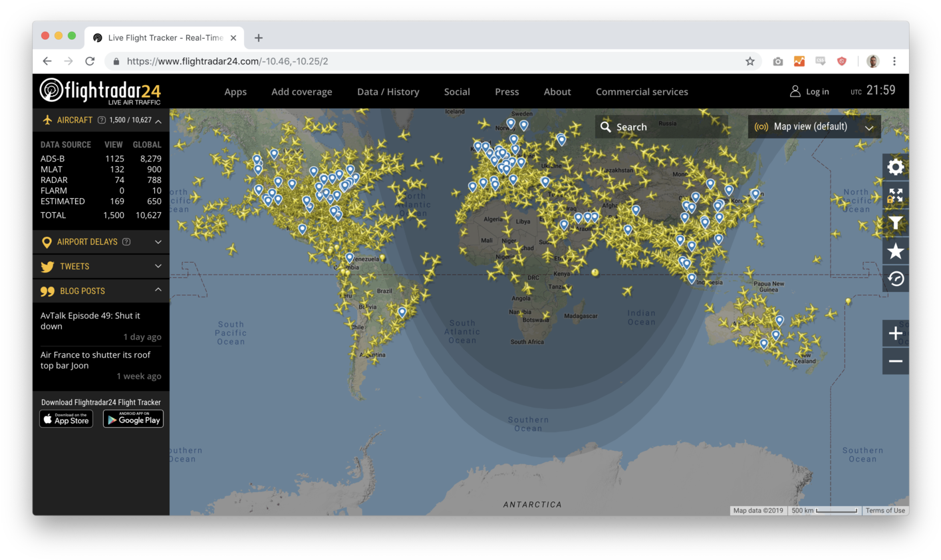This screenshot has height=560, width=941.
Task: Click the camera extension icon in browser toolbar
Action: (777, 61)
